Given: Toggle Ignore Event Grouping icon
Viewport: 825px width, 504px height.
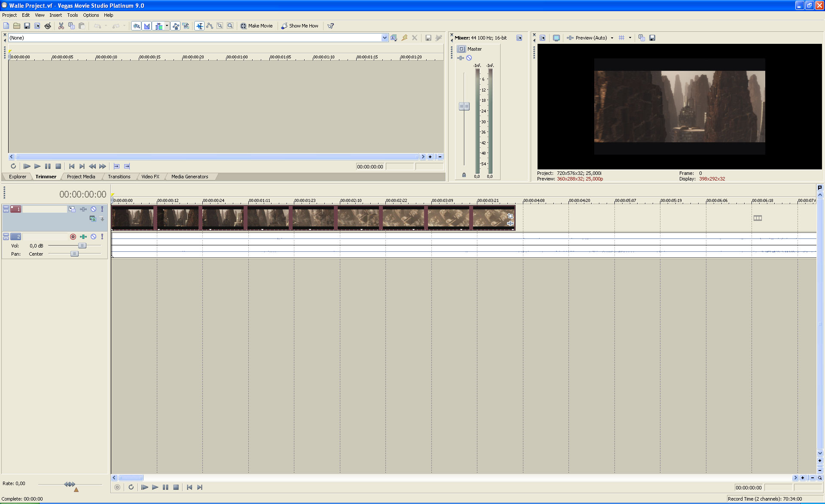Looking at the screenshot, I should (x=186, y=26).
